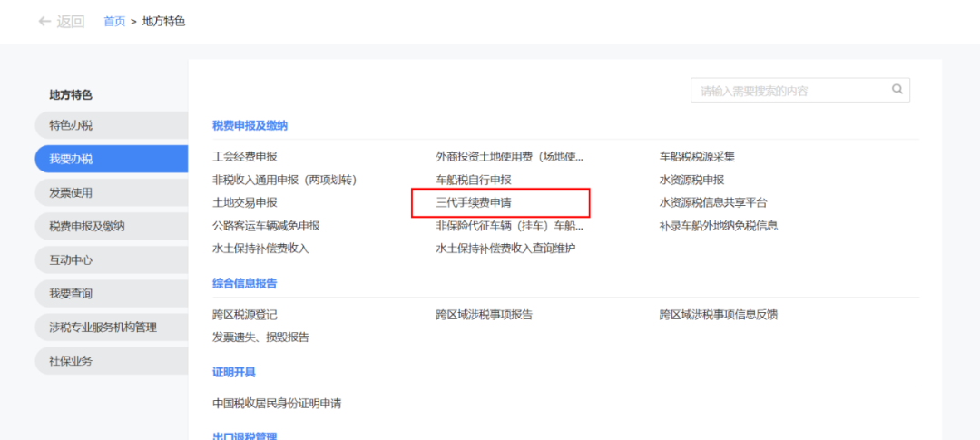Select 特色办税 in the sidebar
The height and width of the screenshot is (440, 980).
71,125
